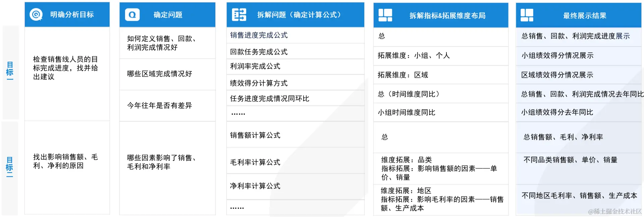Click the 总销售额、毛利、净利率 row
This screenshot has width=644, height=217.
click(x=579, y=138)
